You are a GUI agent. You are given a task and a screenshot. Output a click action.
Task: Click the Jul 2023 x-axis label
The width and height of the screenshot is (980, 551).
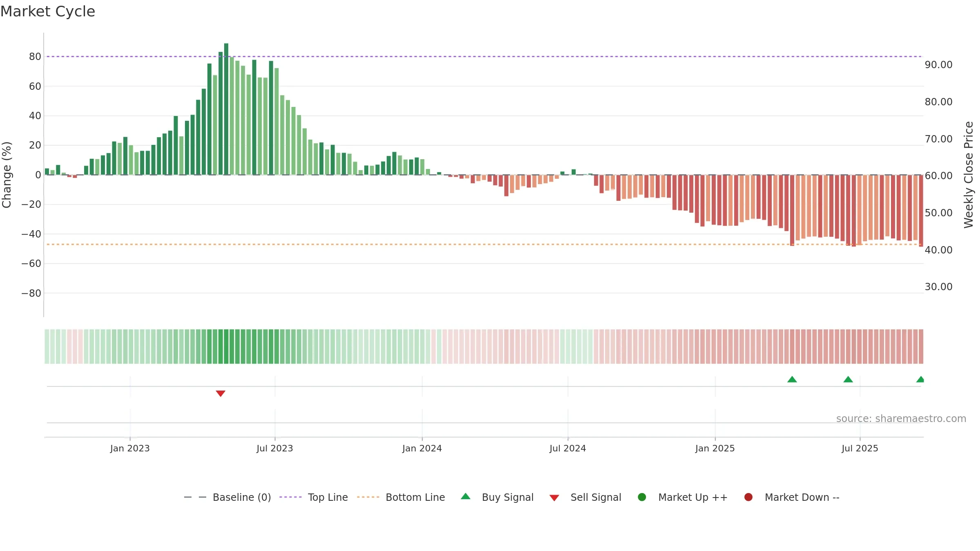click(275, 448)
